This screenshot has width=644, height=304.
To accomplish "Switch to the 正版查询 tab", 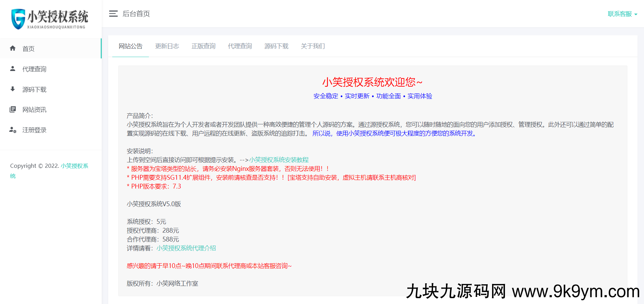I will 203,46.
